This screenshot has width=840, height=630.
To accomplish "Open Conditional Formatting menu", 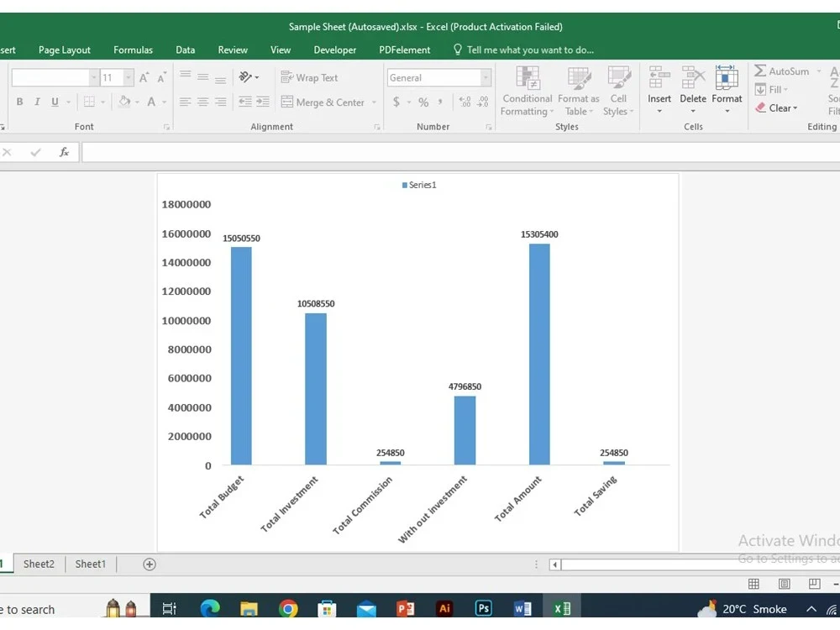I will click(x=528, y=91).
